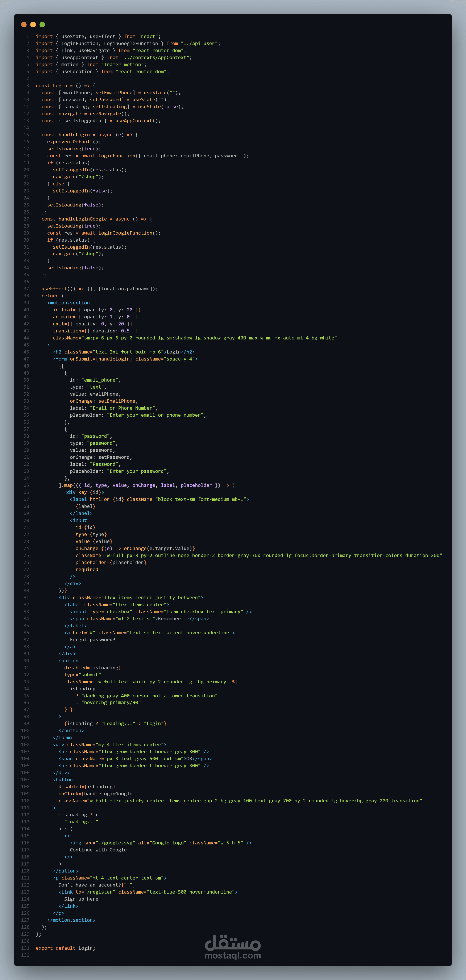Click the useEffect line with location.pathname
Image resolution: width=466 pixels, height=980 pixels.
[100, 289]
